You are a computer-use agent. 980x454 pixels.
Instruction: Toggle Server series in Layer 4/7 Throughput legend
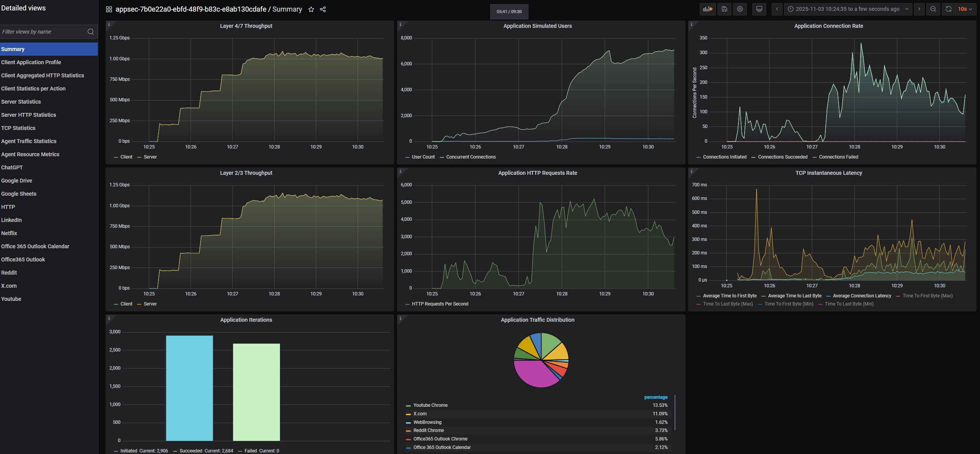click(150, 157)
